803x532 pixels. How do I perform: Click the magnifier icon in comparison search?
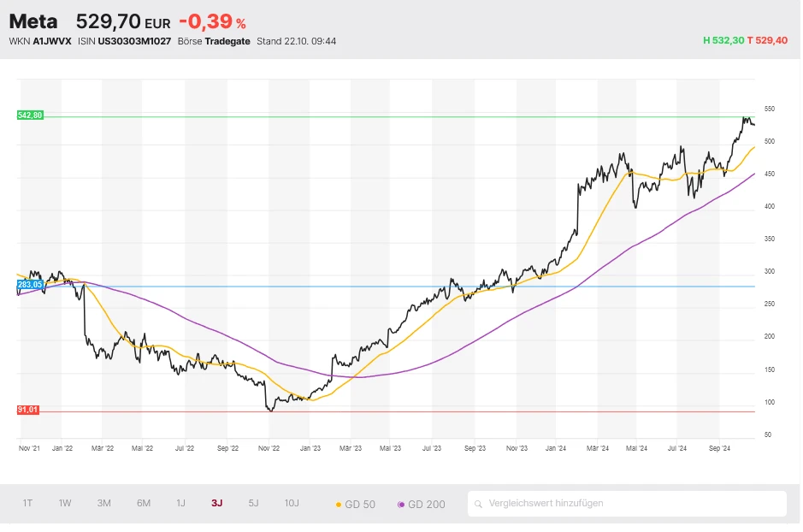coord(480,504)
